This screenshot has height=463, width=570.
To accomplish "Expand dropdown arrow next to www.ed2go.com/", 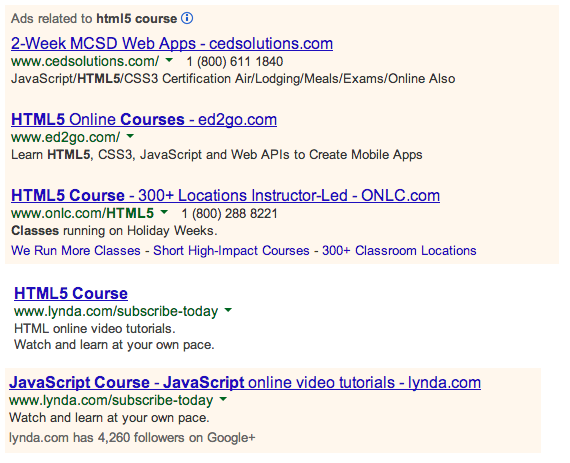I will pos(130,136).
